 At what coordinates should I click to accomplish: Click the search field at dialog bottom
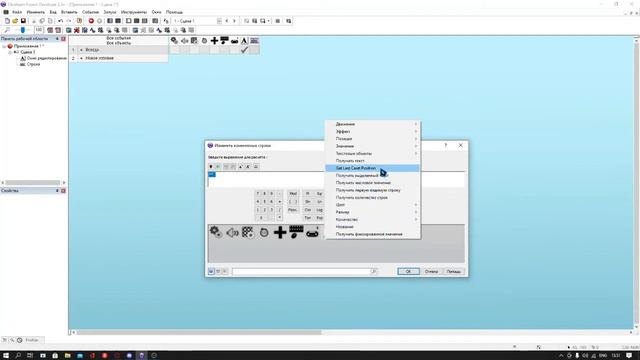[x=304, y=271]
